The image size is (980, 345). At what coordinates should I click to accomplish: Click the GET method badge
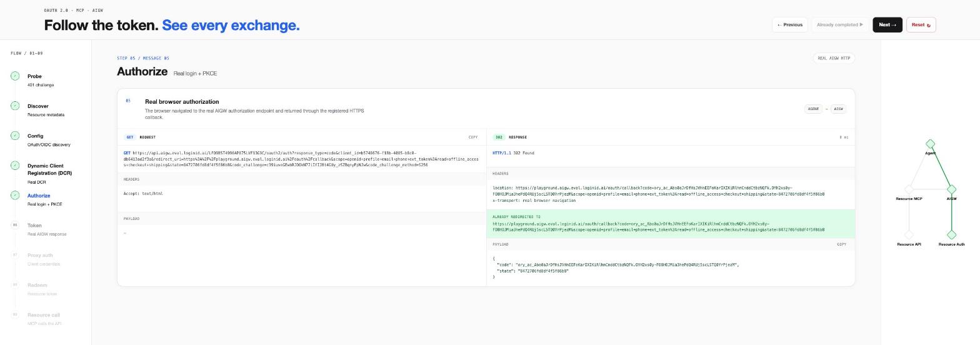130,137
